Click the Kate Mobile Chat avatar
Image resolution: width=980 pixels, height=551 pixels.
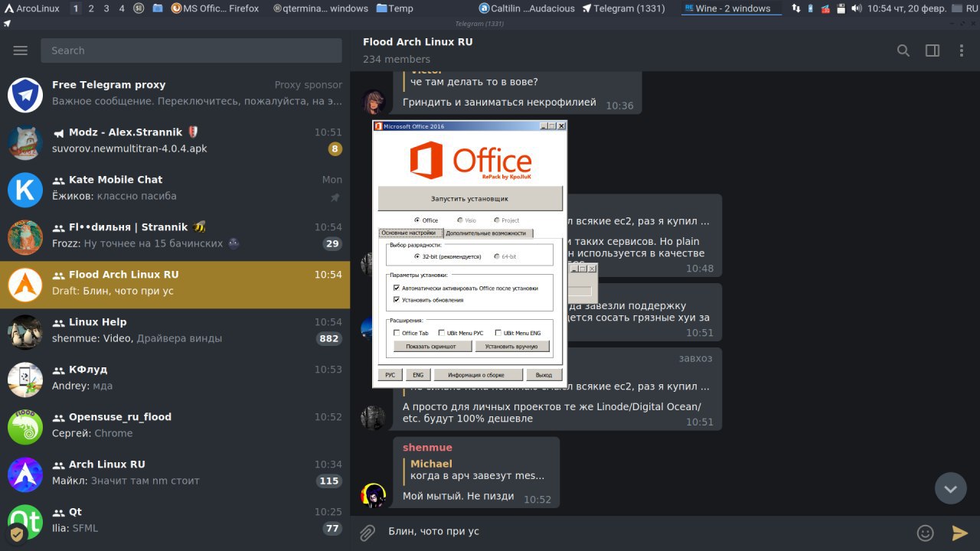(25, 190)
